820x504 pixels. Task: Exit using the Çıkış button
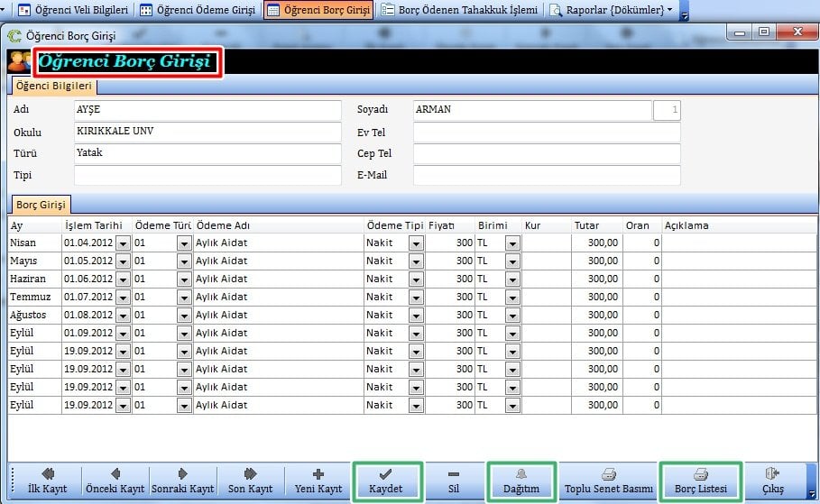pos(773,481)
